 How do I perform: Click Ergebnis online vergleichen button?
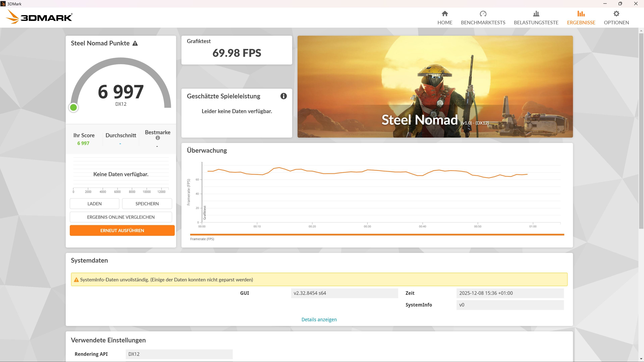pos(121,217)
